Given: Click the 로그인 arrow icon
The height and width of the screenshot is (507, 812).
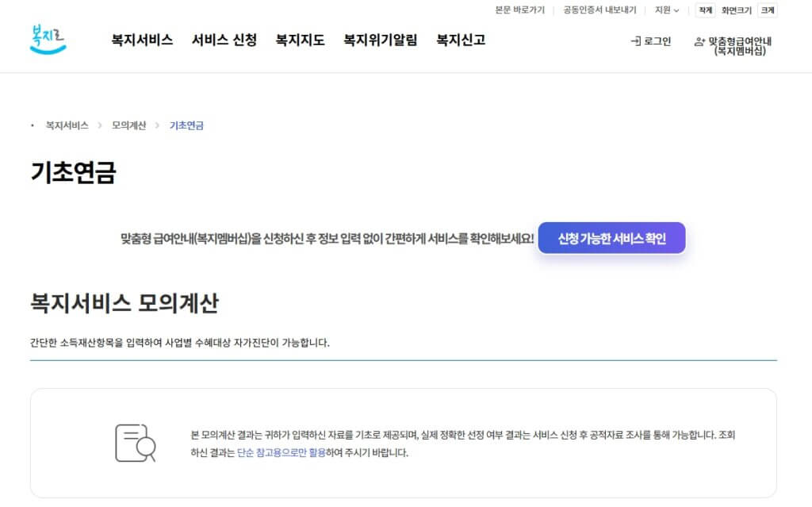Looking at the screenshot, I should click(x=635, y=42).
